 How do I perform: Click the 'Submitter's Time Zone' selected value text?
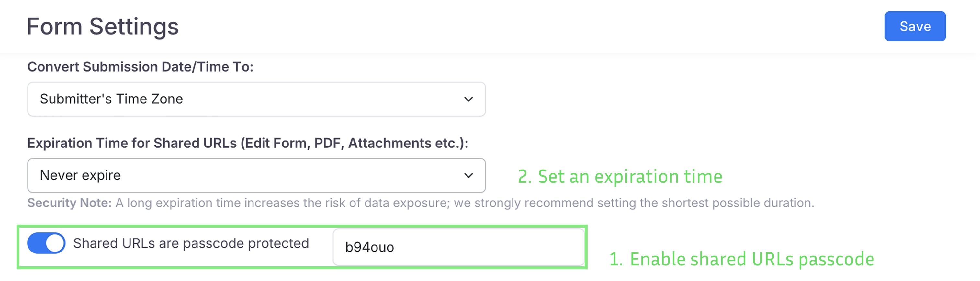(111, 99)
